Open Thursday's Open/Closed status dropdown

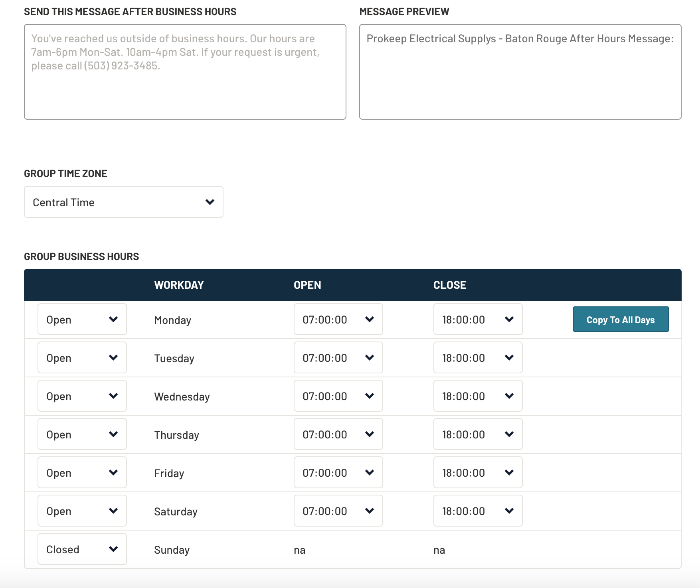[x=82, y=434]
